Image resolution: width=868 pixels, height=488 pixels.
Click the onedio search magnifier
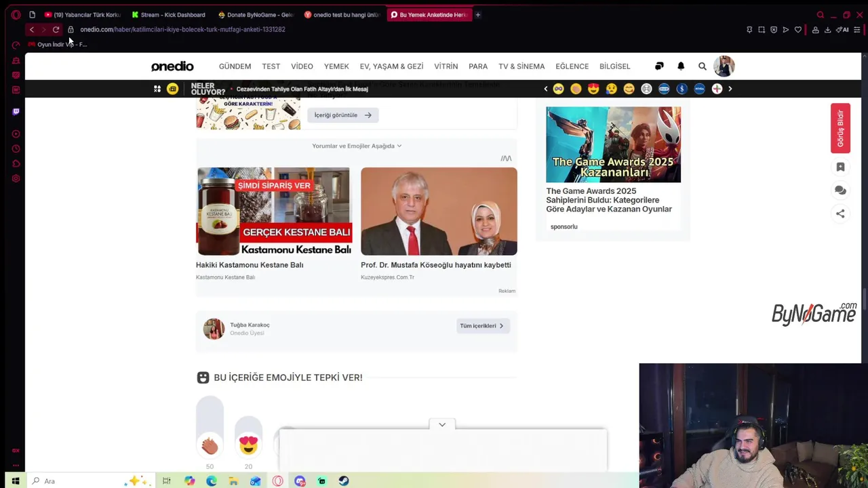[x=703, y=66]
